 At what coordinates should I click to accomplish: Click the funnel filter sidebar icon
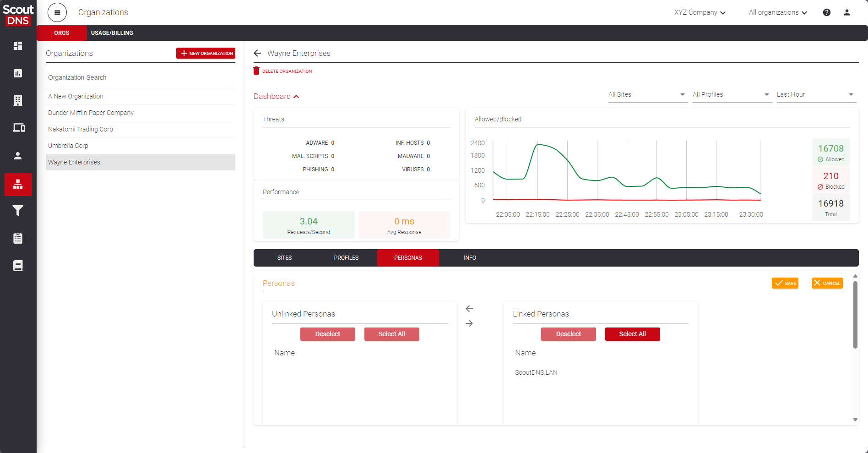tap(18, 211)
